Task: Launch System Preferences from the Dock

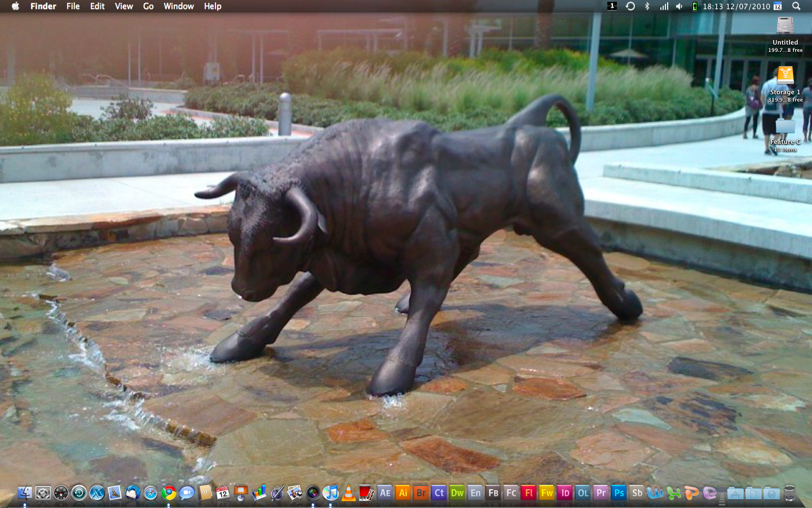Action: (43, 493)
